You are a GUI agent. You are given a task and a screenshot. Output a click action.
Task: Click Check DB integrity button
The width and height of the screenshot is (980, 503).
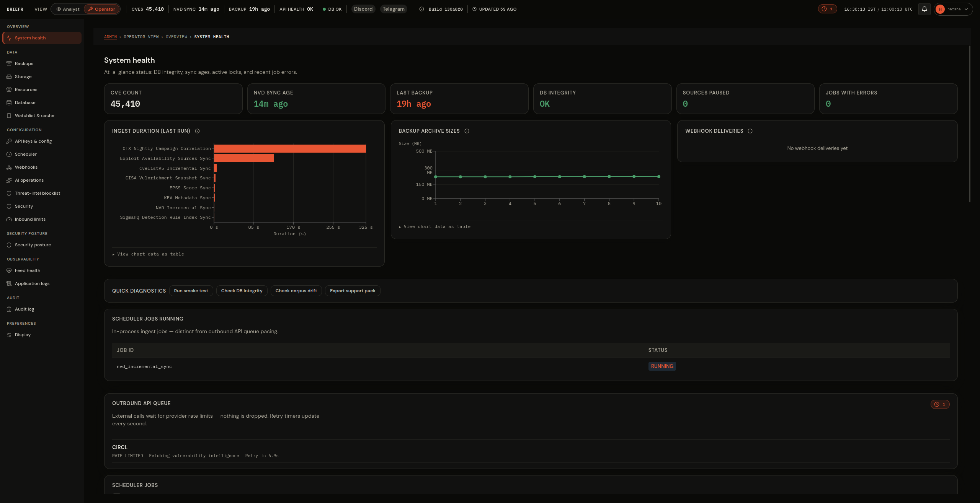click(x=242, y=291)
